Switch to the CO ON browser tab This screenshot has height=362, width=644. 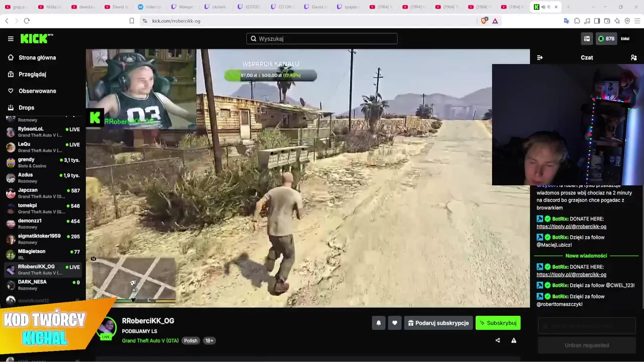[283, 7]
